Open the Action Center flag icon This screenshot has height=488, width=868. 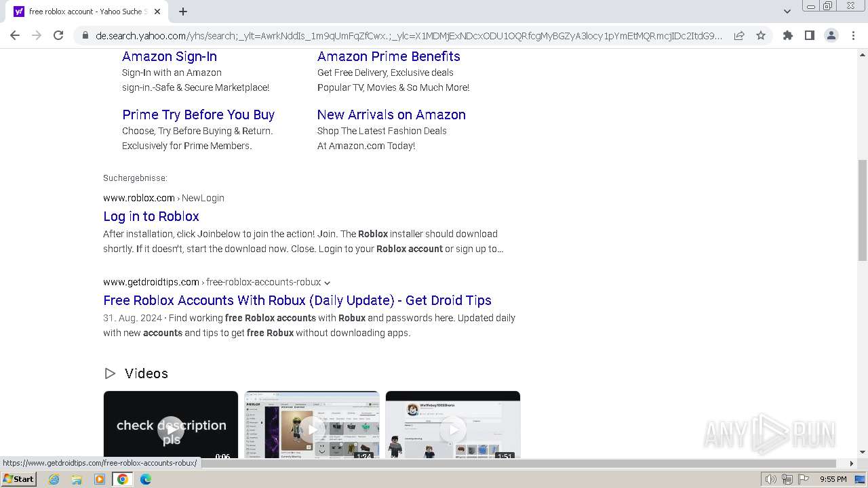803,479
